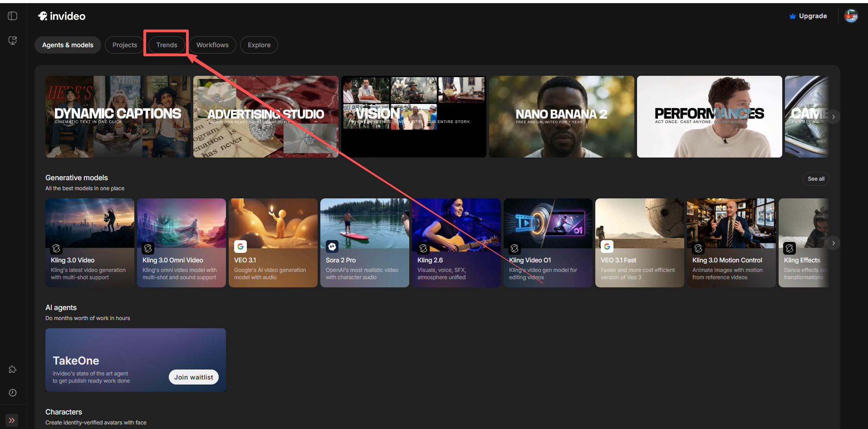Click the Google icon on VEO 3.1 card

(240, 247)
